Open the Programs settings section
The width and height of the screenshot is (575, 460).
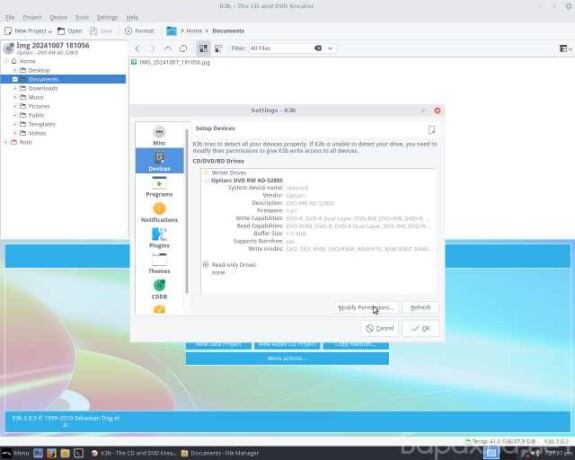tap(159, 187)
